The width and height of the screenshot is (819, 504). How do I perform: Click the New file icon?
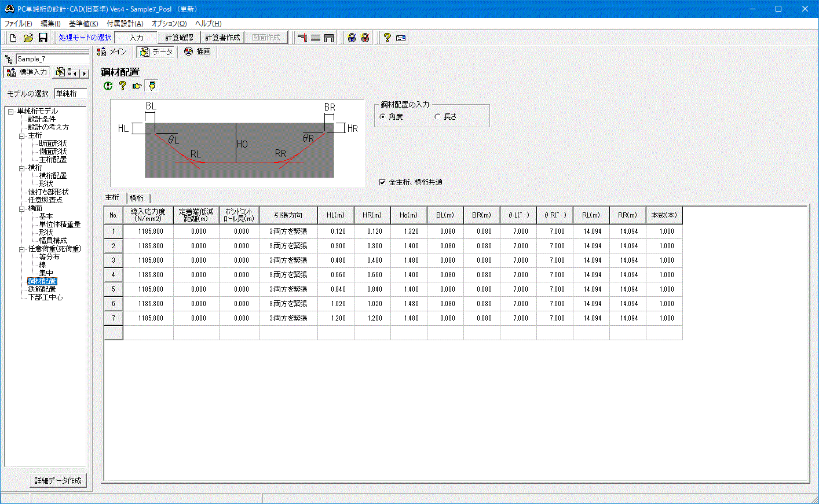point(13,38)
